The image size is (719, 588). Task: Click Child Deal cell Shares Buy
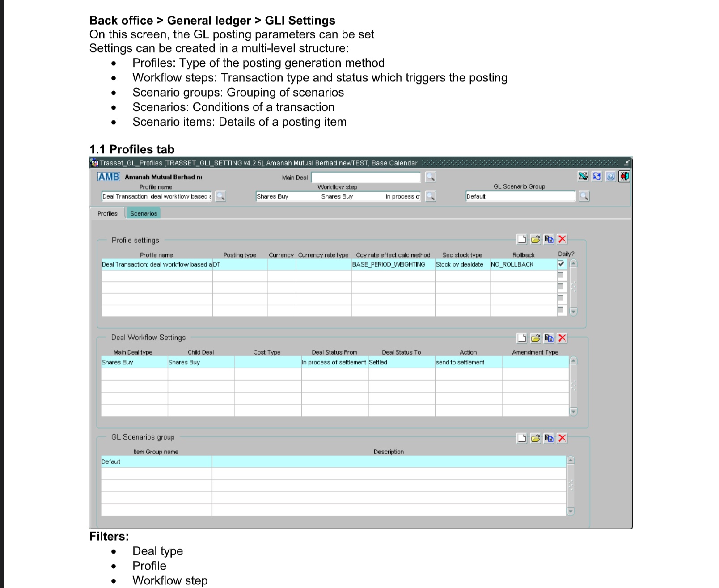(x=201, y=362)
